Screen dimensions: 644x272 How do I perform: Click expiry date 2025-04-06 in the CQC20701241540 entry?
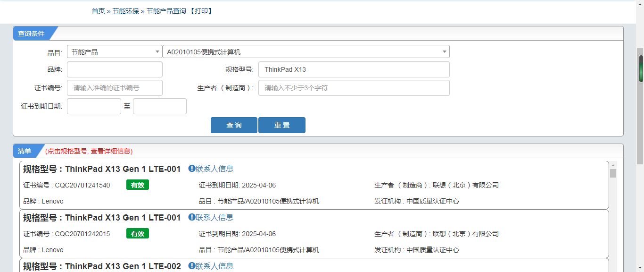(x=259, y=185)
